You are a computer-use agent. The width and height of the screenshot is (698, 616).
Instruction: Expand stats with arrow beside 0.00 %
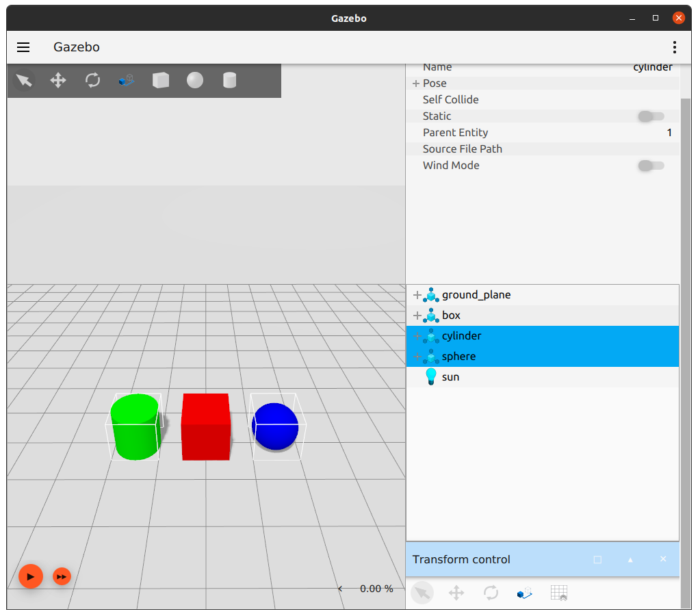(x=340, y=589)
